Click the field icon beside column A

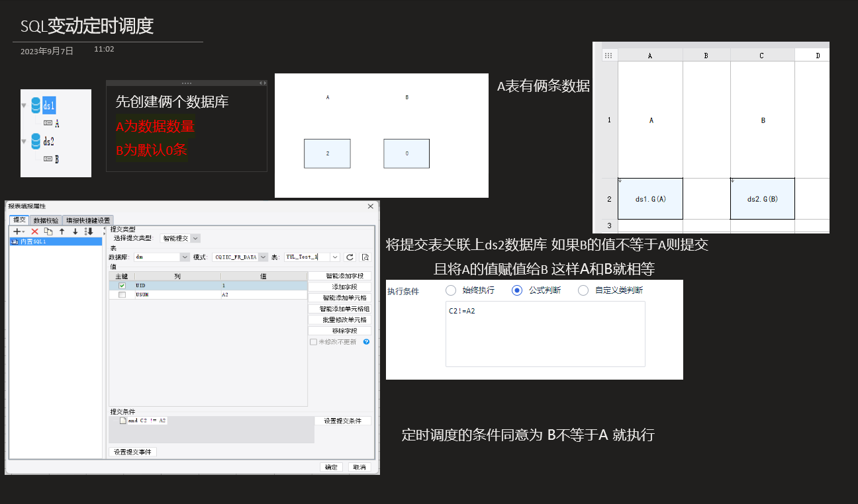click(48, 124)
